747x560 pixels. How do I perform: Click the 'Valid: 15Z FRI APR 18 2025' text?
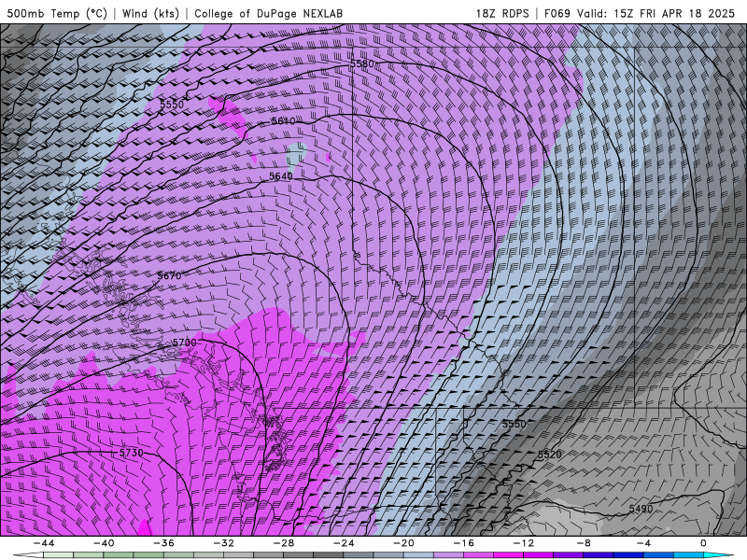coord(656,13)
